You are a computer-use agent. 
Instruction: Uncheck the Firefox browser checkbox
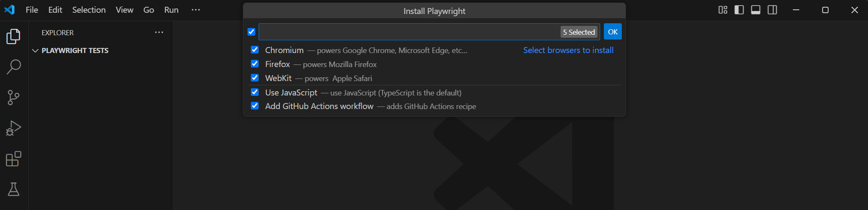coord(255,64)
